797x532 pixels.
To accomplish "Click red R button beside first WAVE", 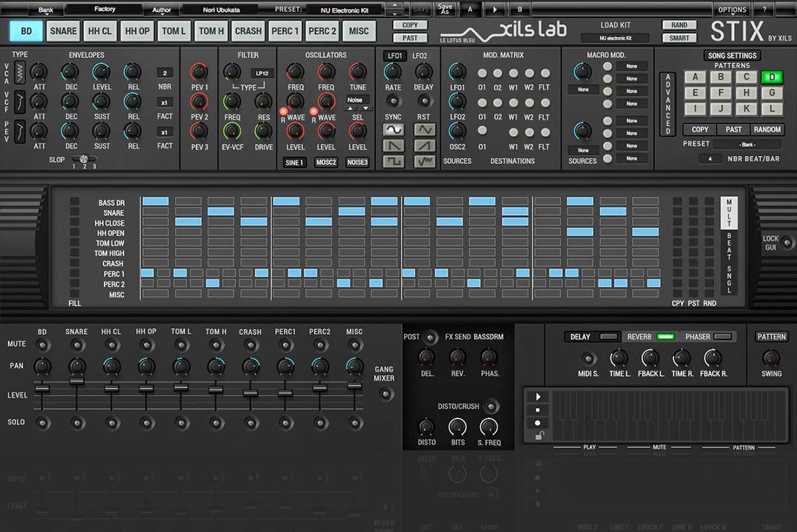I will (x=283, y=112).
